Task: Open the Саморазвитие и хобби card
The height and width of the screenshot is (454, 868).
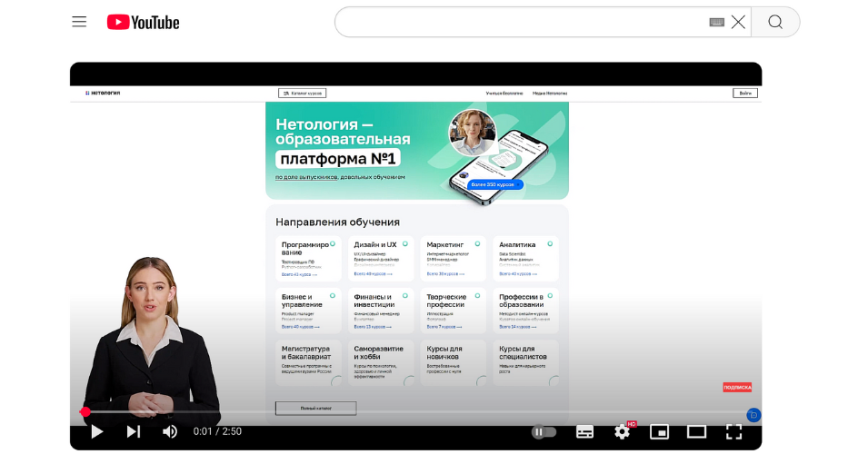Action: click(x=381, y=363)
